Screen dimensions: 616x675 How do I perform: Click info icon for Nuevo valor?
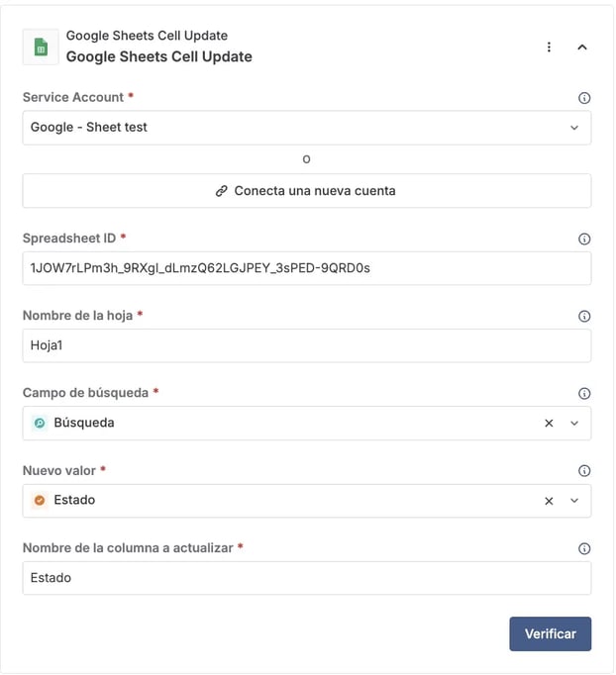click(584, 471)
